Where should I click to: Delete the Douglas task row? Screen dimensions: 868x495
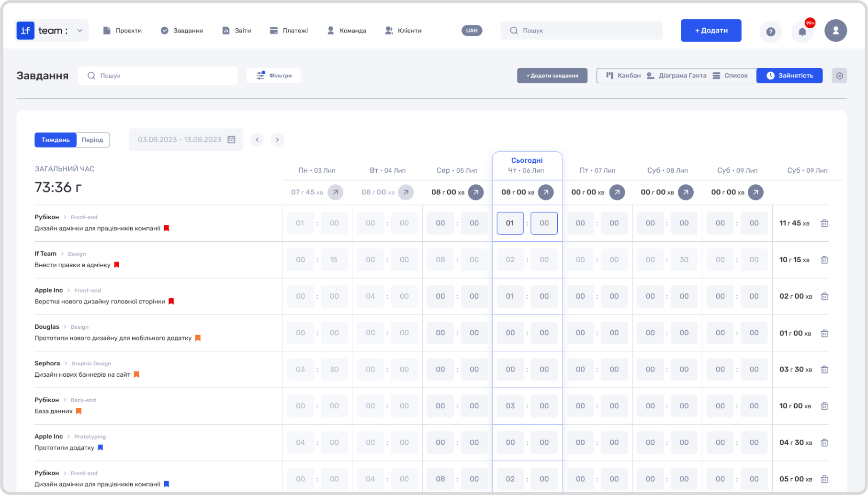[x=824, y=333]
